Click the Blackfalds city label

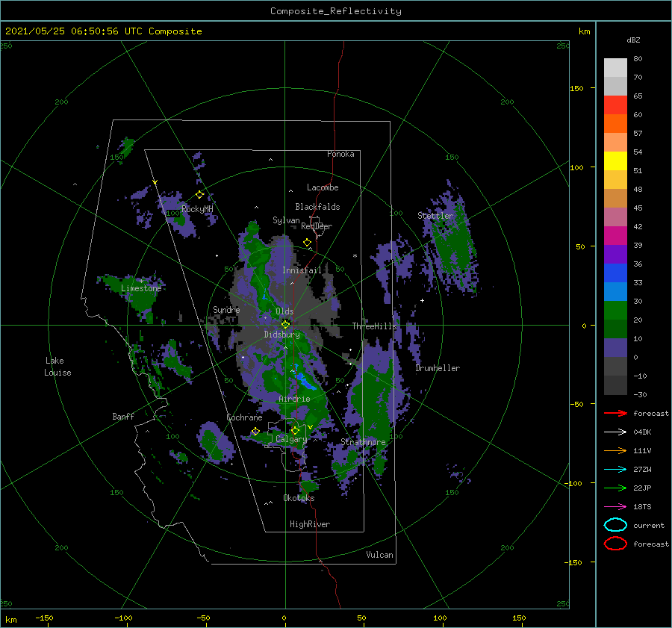[317, 207]
